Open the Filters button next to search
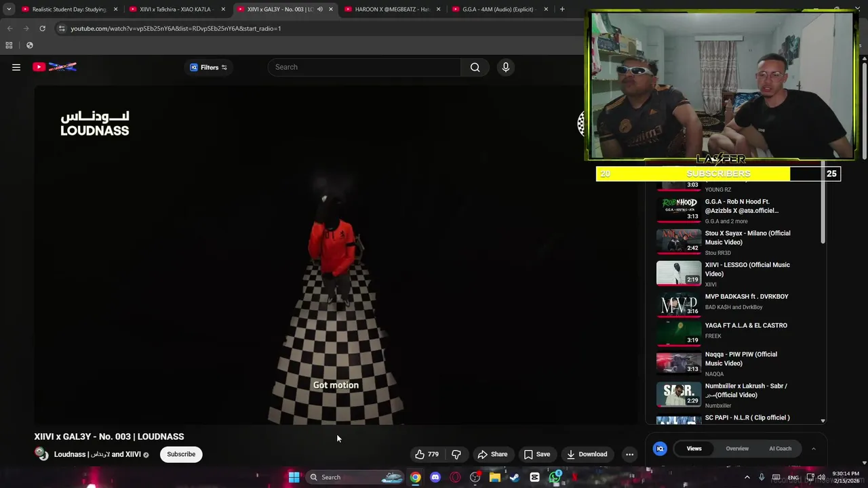The width and height of the screenshot is (868, 488). pos(209,67)
